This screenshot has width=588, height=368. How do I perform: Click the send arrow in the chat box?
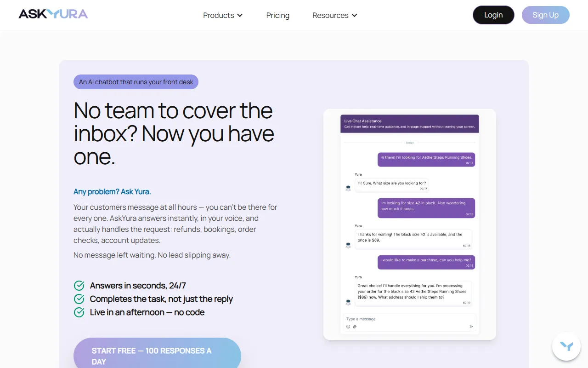[471, 327]
